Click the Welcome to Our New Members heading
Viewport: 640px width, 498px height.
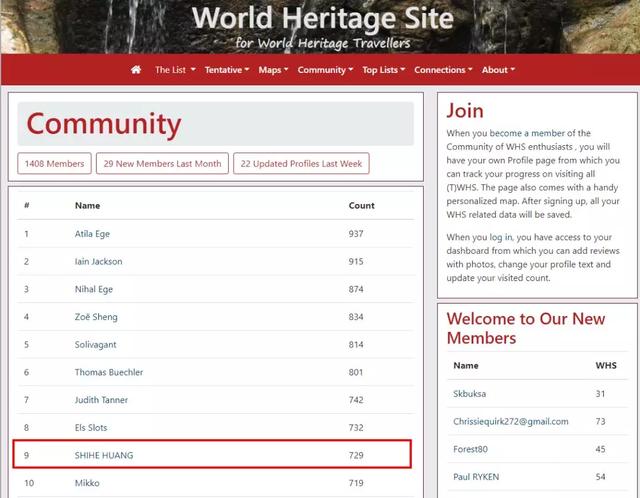click(526, 328)
